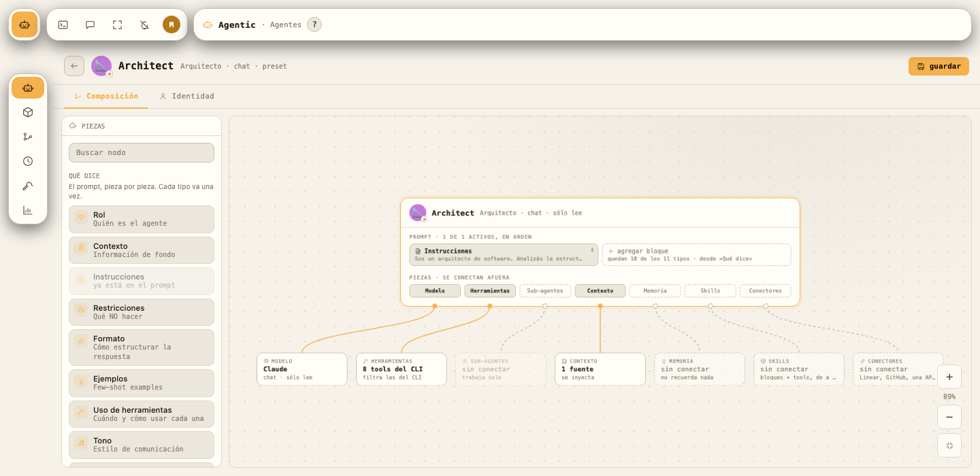Click the "Skills" pill in the Architect node
Image resolution: width=980 pixels, height=476 pixels.
pyautogui.click(x=710, y=291)
